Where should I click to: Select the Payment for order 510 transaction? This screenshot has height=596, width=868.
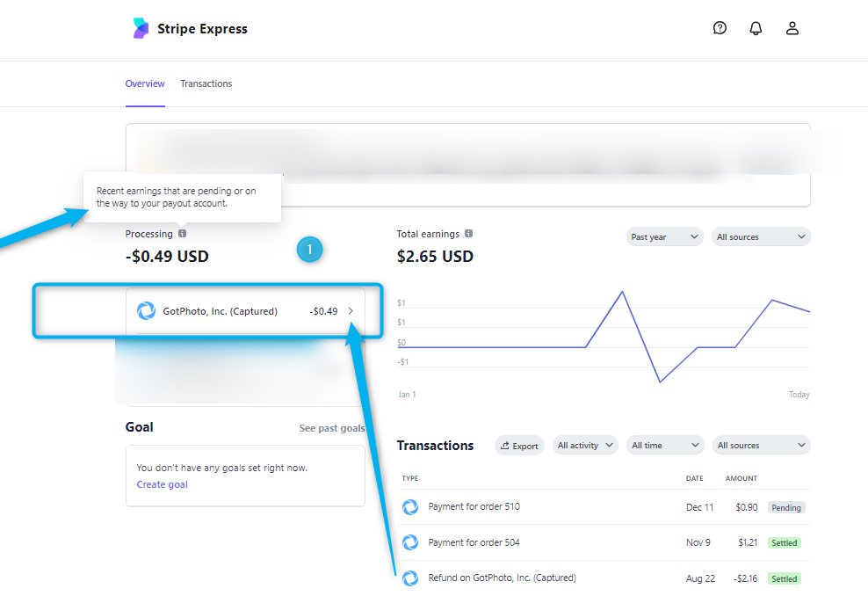(604, 507)
